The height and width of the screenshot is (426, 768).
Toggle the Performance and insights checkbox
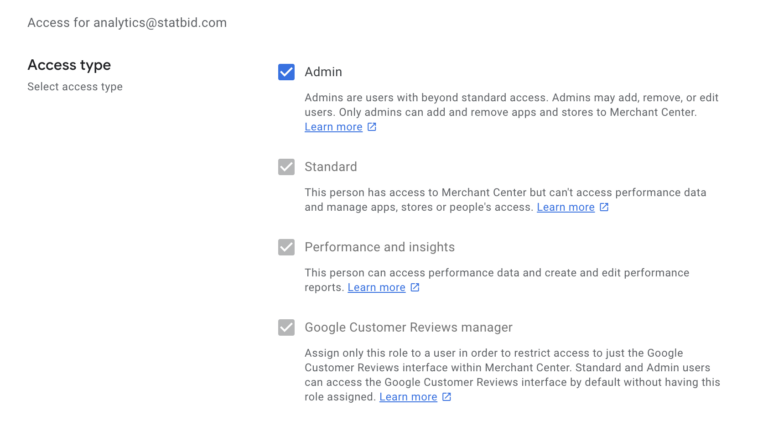[286, 247]
